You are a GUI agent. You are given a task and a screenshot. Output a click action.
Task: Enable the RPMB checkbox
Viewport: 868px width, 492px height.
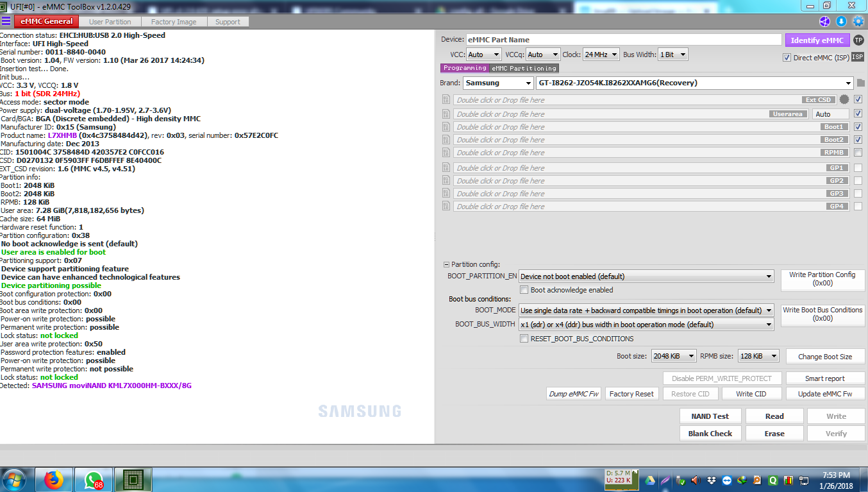pos(858,153)
